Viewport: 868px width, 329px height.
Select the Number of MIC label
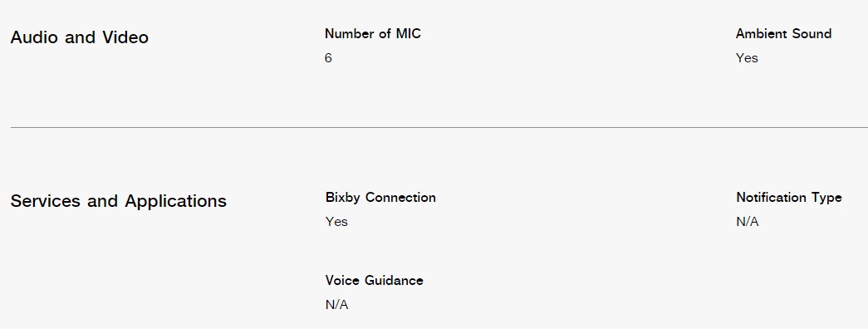373,34
